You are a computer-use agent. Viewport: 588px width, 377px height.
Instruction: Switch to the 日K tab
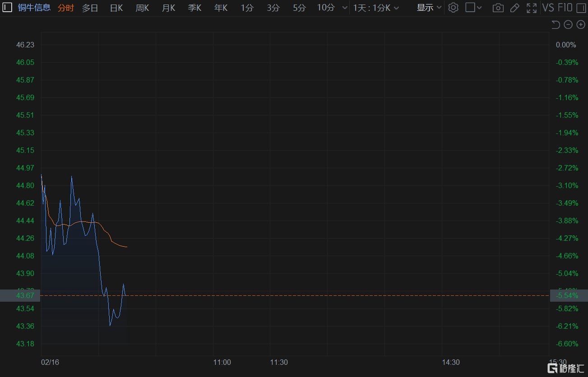[116, 8]
